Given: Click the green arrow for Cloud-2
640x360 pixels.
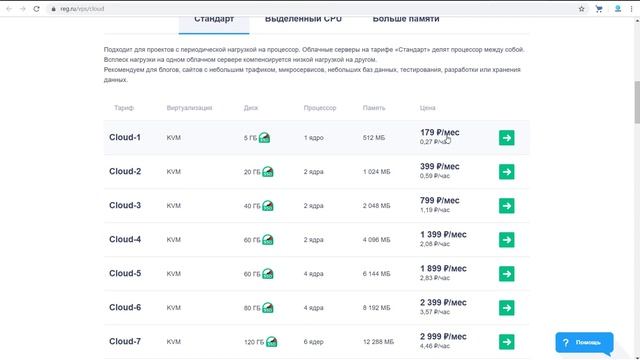Looking at the screenshot, I should tap(507, 172).
